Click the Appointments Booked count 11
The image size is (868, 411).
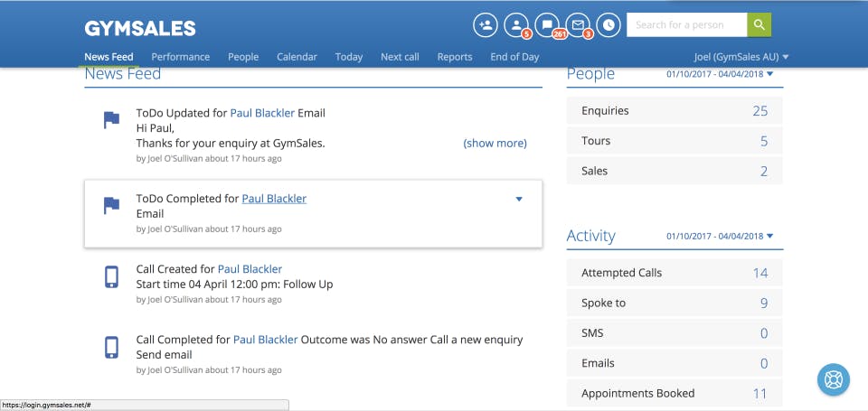760,393
